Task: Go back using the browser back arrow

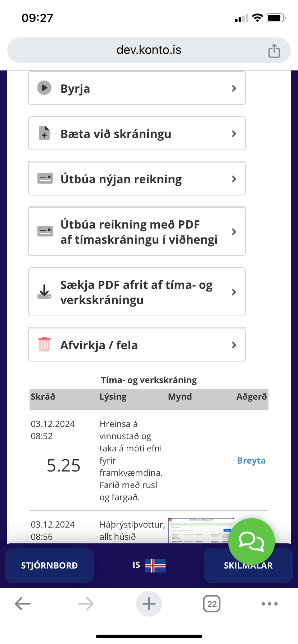Action: coord(23,604)
